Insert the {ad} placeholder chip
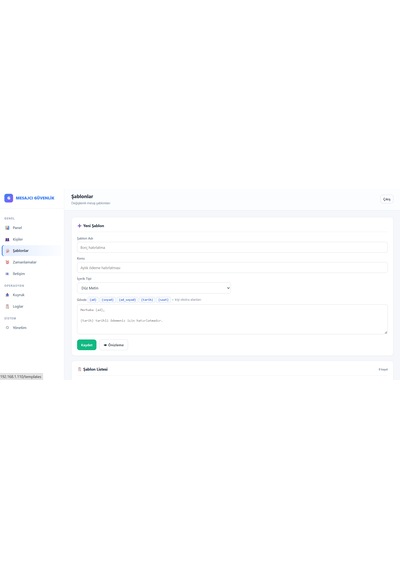The width and height of the screenshot is (400, 570). (x=93, y=300)
